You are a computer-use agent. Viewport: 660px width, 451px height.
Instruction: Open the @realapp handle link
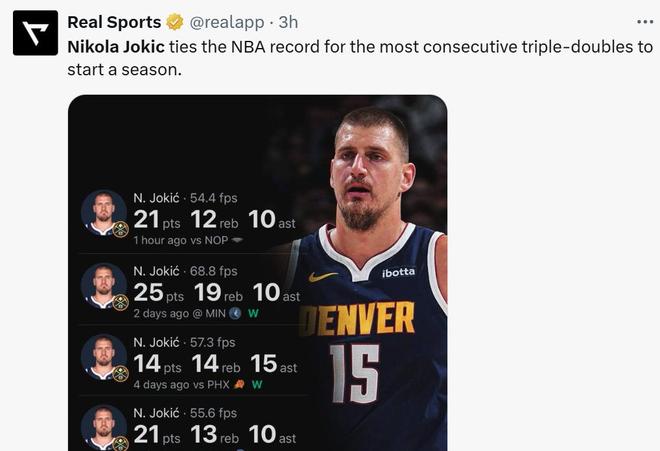pyautogui.click(x=229, y=22)
